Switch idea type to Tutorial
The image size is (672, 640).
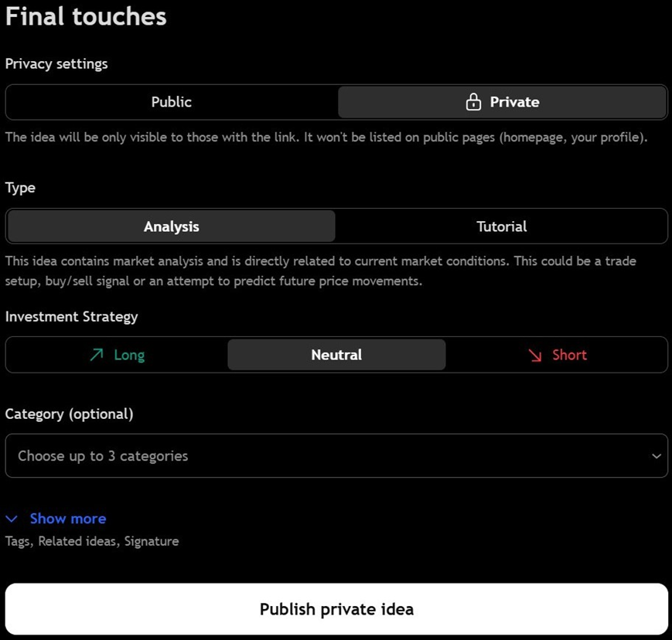click(501, 226)
